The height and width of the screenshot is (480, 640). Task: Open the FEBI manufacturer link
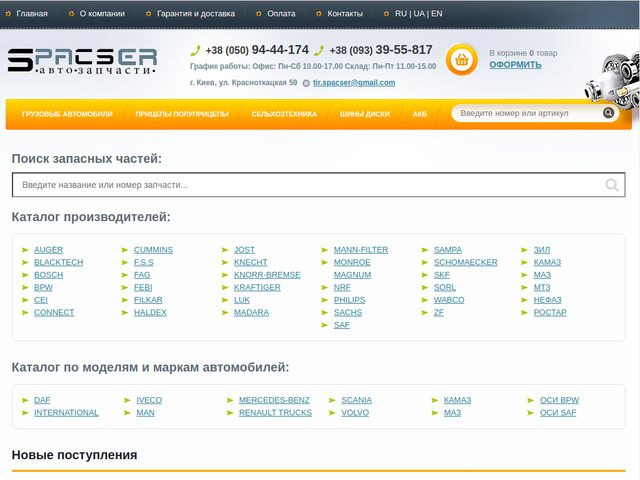(143, 288)
